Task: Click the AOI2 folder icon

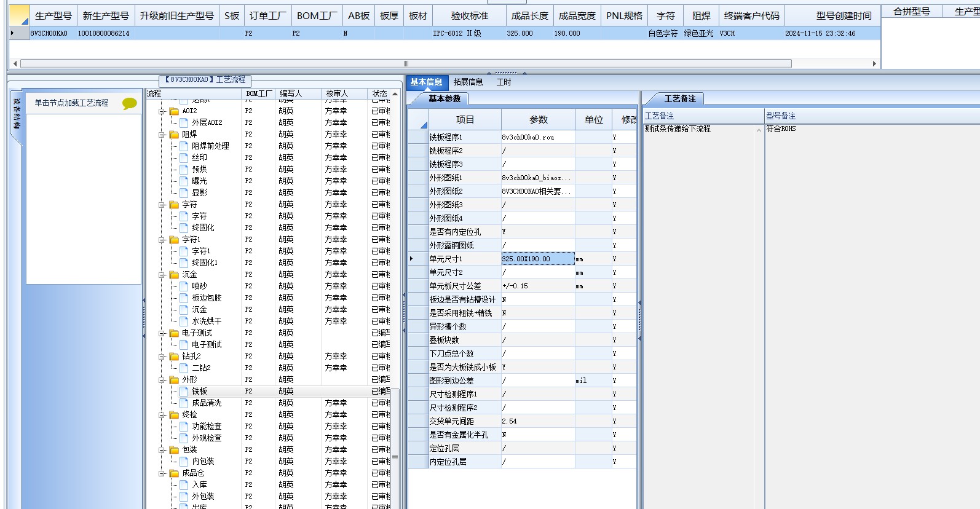Action: 174,111
